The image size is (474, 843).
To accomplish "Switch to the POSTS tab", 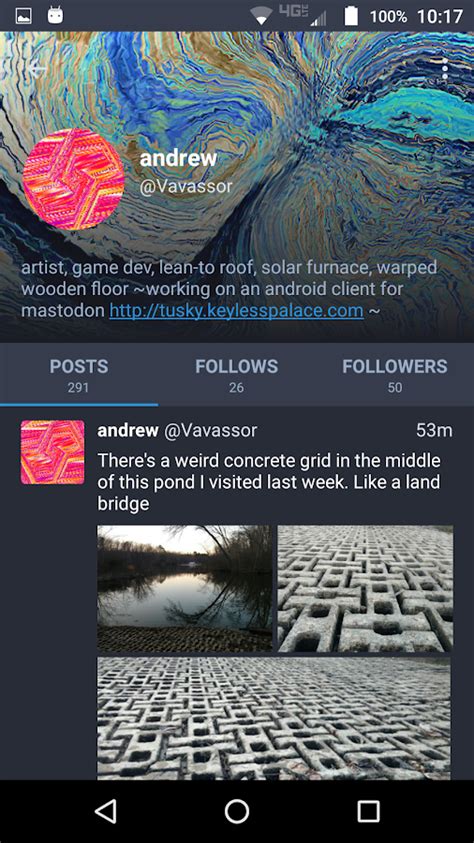I will (79, 375).
